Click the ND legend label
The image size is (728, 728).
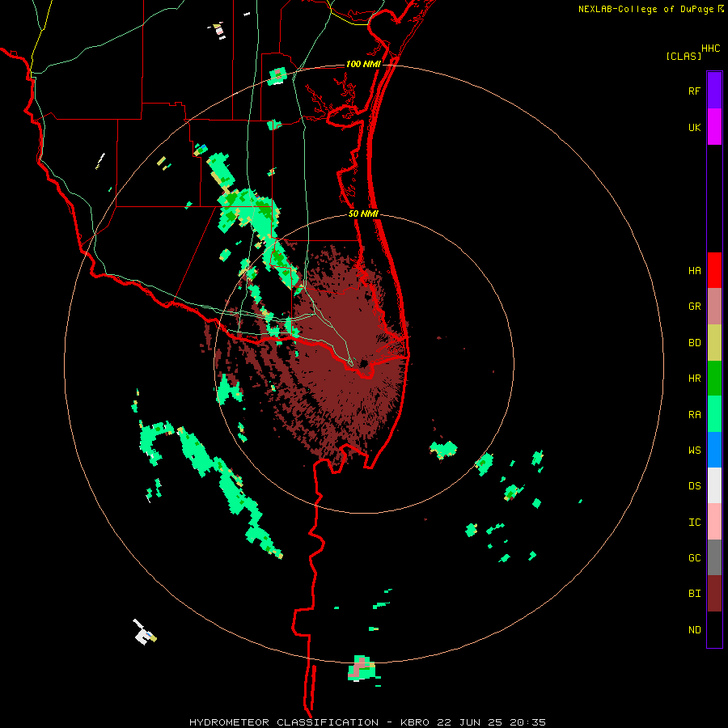694,630
